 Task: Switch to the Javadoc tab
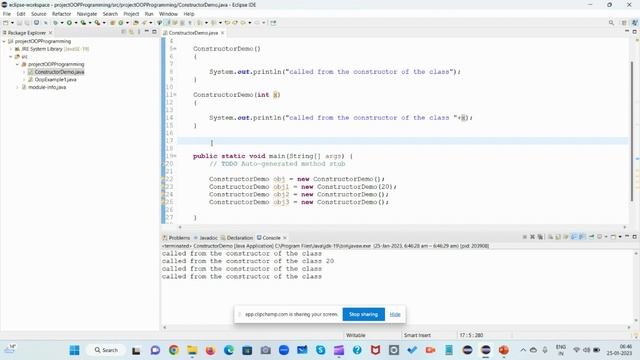pos(206,238)
